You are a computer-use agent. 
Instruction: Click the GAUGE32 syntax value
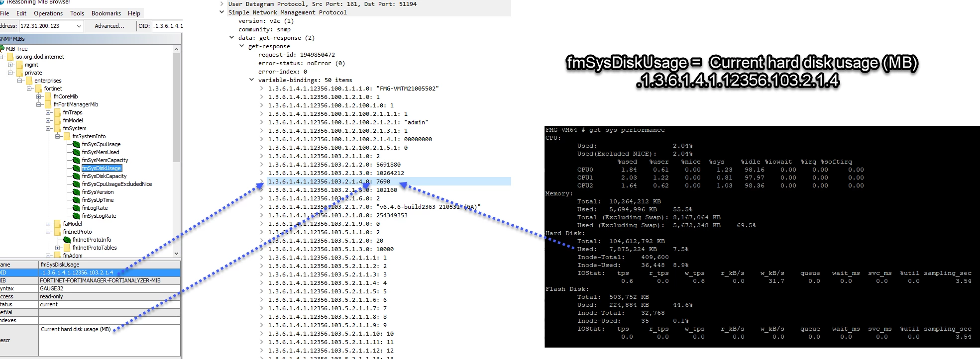point(109,288)
